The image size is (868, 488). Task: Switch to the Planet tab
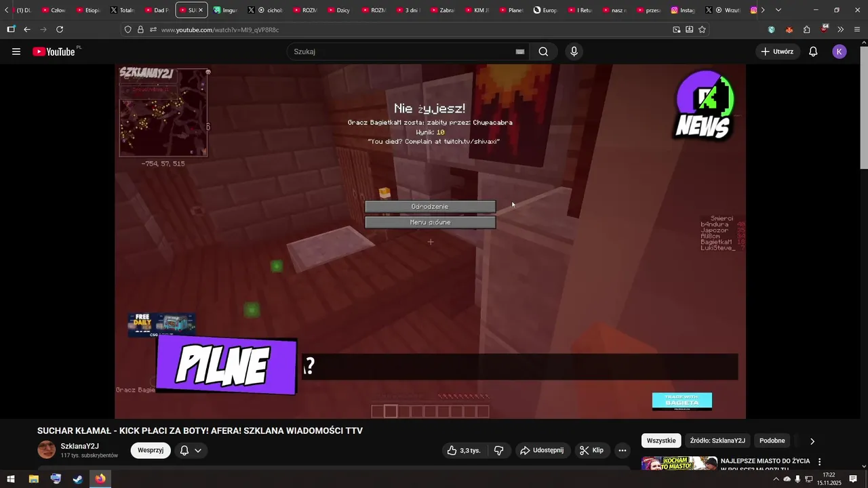tap(511, 10)
